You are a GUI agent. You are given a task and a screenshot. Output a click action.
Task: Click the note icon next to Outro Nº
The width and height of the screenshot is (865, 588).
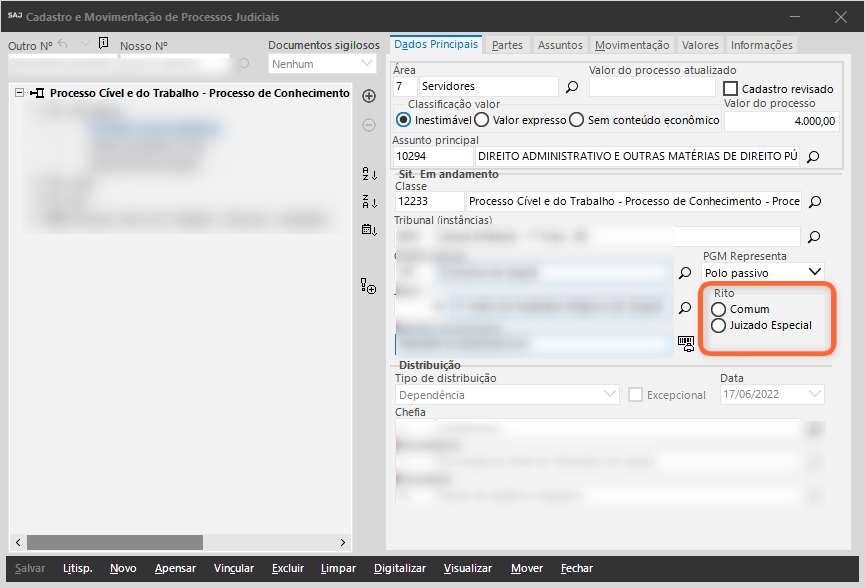(x=104, y=44)
